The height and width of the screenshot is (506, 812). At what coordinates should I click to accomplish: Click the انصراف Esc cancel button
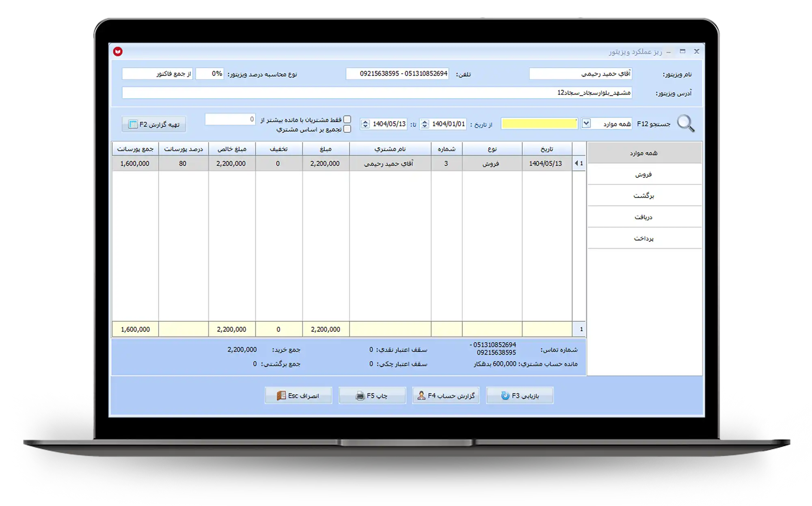[298, 396]
